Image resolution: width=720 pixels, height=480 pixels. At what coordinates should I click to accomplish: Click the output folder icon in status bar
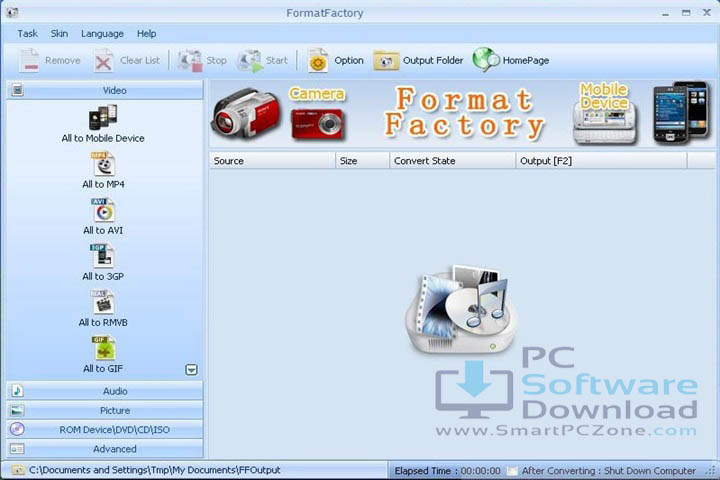18,470
